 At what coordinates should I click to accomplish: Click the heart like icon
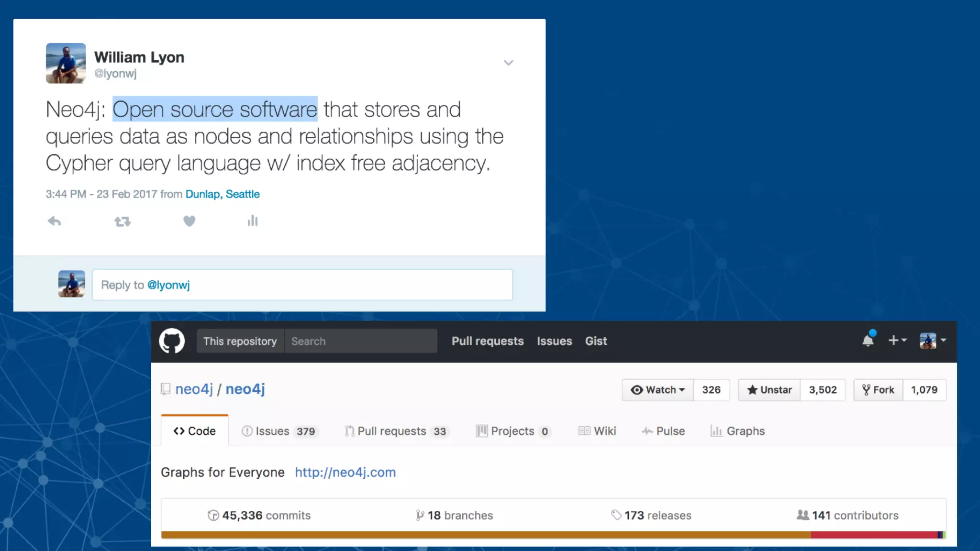[189, 221]
